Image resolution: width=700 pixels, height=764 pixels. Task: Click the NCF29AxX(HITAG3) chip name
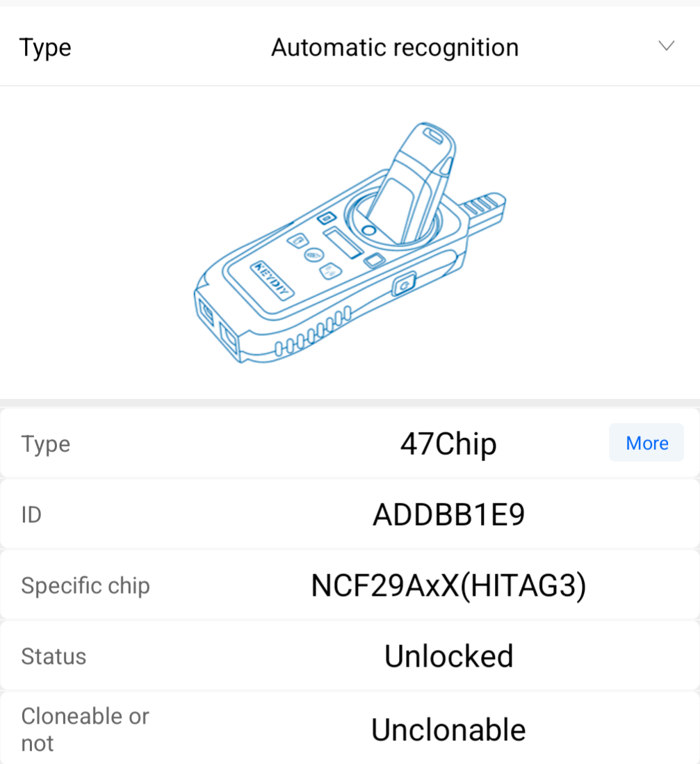[448, 586]
